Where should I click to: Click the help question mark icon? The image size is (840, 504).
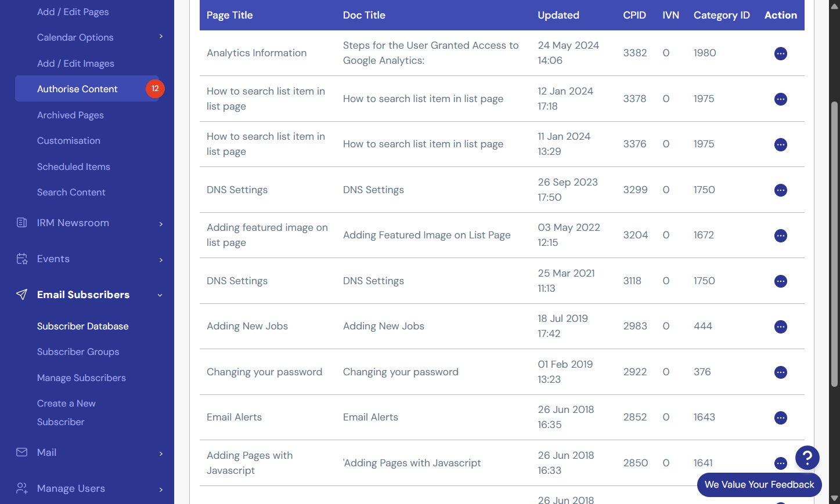pos(807,458)
